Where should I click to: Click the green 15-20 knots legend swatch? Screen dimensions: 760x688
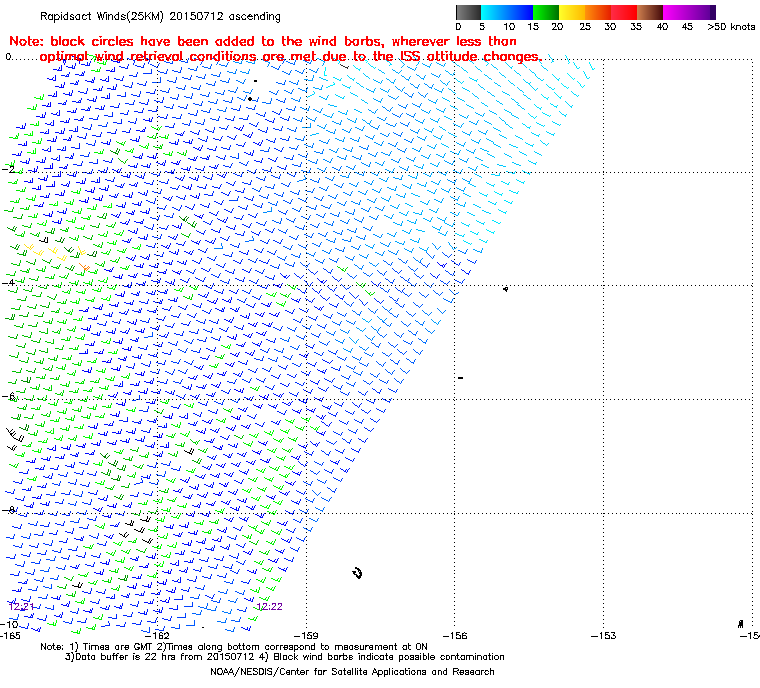click(x=546, y=12)
